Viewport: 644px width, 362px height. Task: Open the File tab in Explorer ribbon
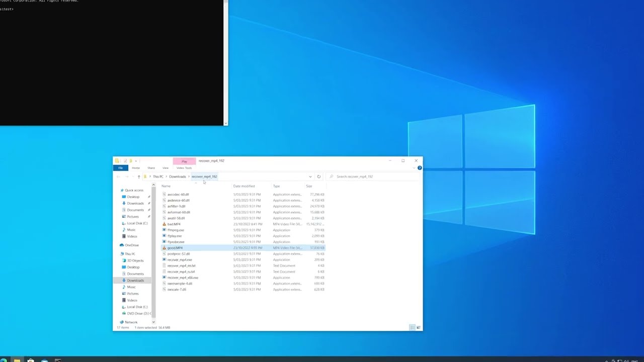pyautogui.click(x=120, y=168)
